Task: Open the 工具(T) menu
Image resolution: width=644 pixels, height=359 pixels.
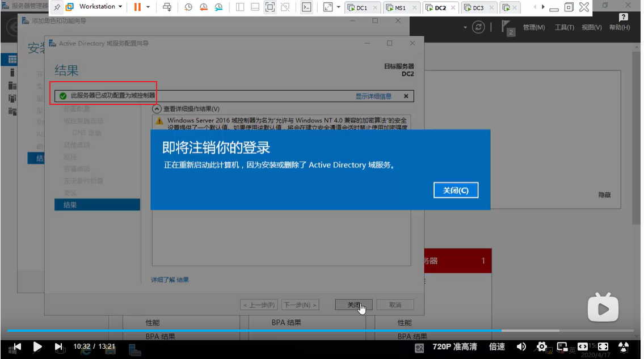Action: click(x=565, y=28)
